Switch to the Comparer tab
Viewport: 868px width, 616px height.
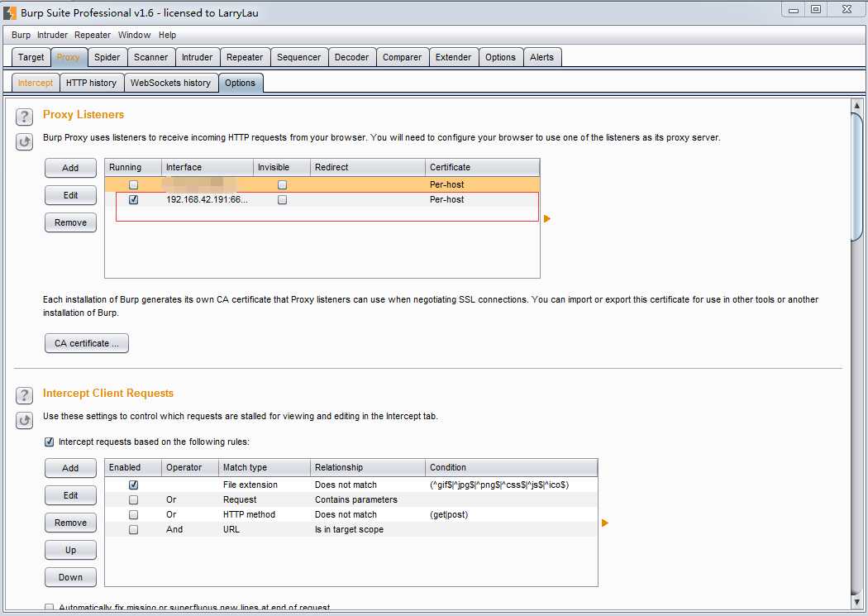[x=402, y=57]
